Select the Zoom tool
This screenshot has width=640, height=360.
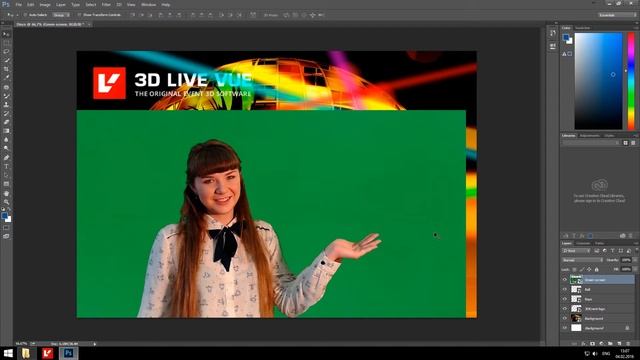click(6, 202)
